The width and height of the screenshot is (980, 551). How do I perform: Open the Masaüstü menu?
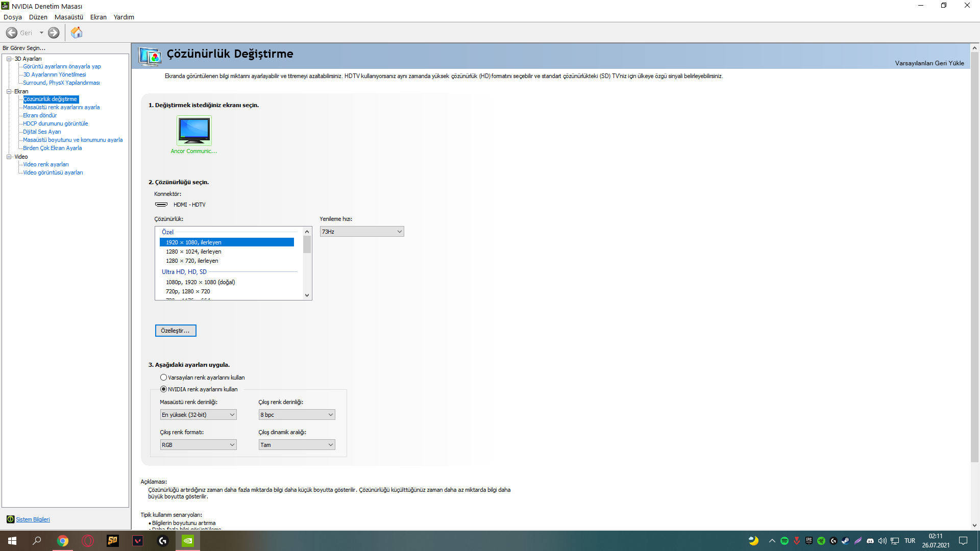(x=68, y=17)
